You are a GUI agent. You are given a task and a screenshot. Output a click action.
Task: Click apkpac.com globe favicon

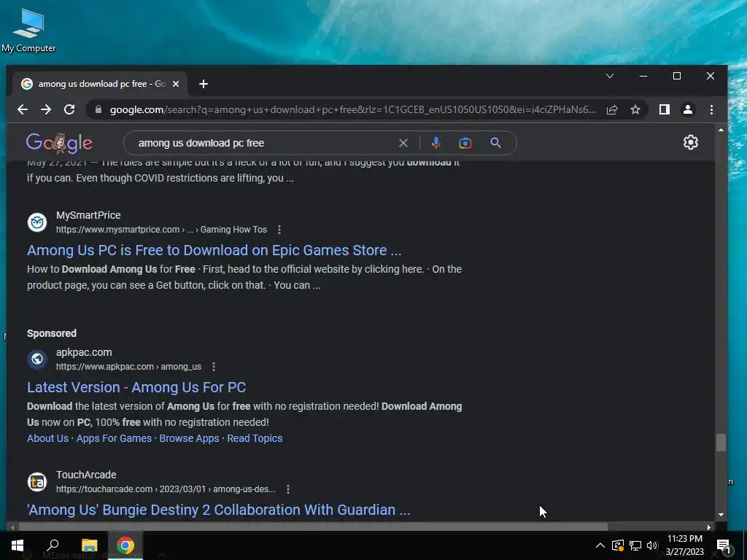37,359
